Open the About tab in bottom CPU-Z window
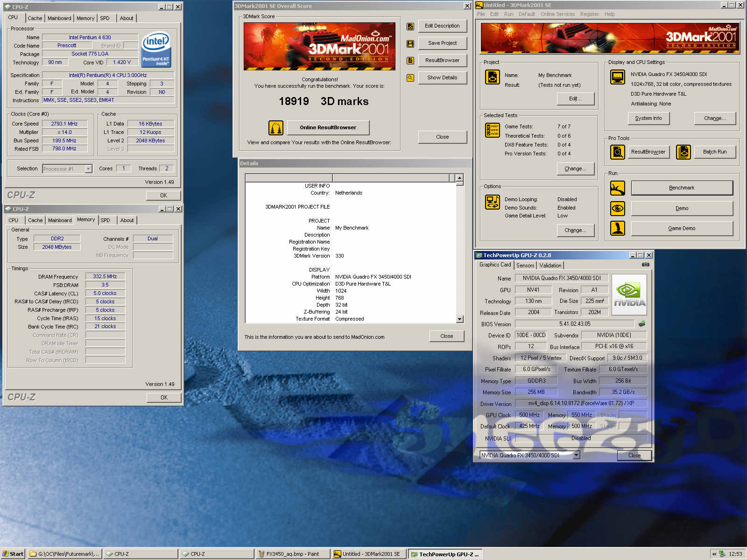747x560 pixels. [127, 220]
